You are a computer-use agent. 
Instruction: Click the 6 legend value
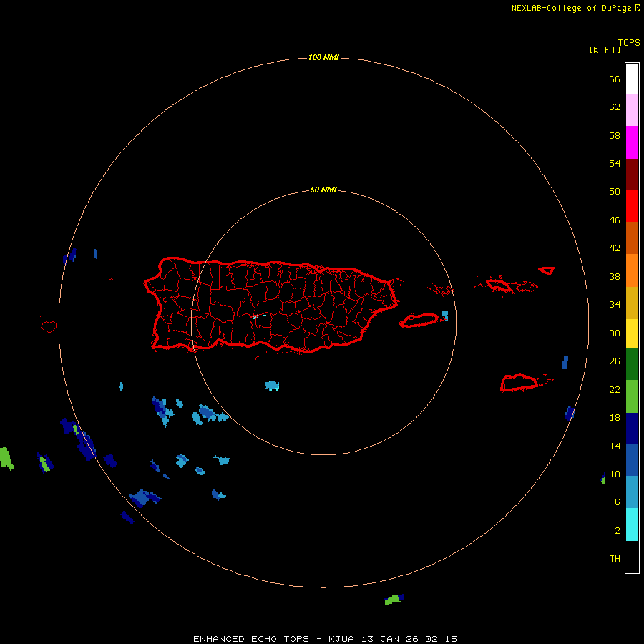point(618,502)
